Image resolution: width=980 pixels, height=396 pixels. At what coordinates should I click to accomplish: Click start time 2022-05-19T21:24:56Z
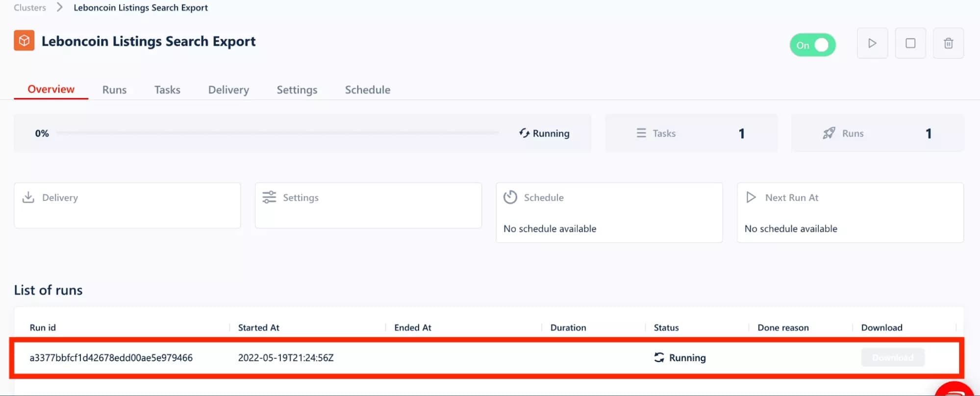click(x=286, y=358)
